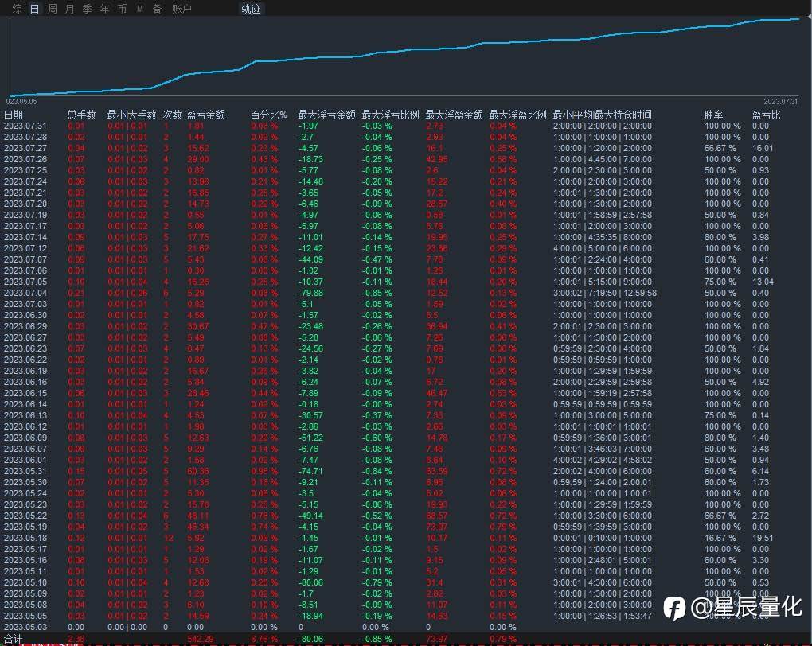Switch to the 月 monthly tab
Viewport: 812px width, 646px height.
70,9
